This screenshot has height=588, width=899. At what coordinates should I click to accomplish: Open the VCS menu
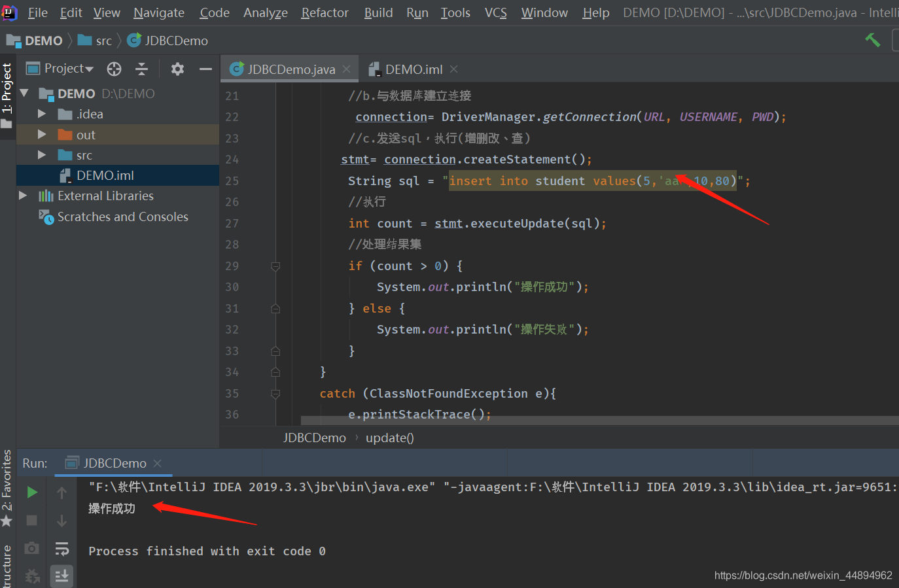[x=496, y=12]
